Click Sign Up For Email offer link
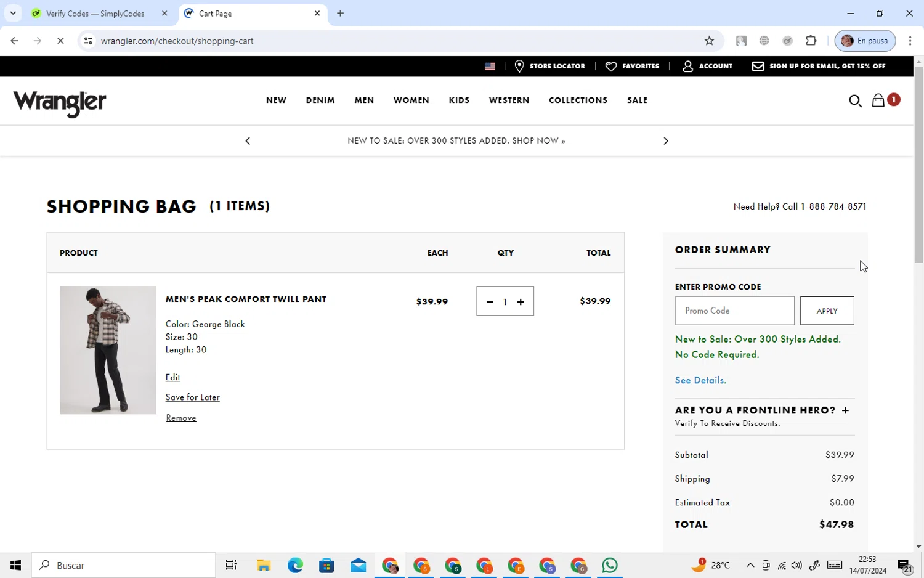The height and width of the screenshot is (578, 924). coord(827,66)
